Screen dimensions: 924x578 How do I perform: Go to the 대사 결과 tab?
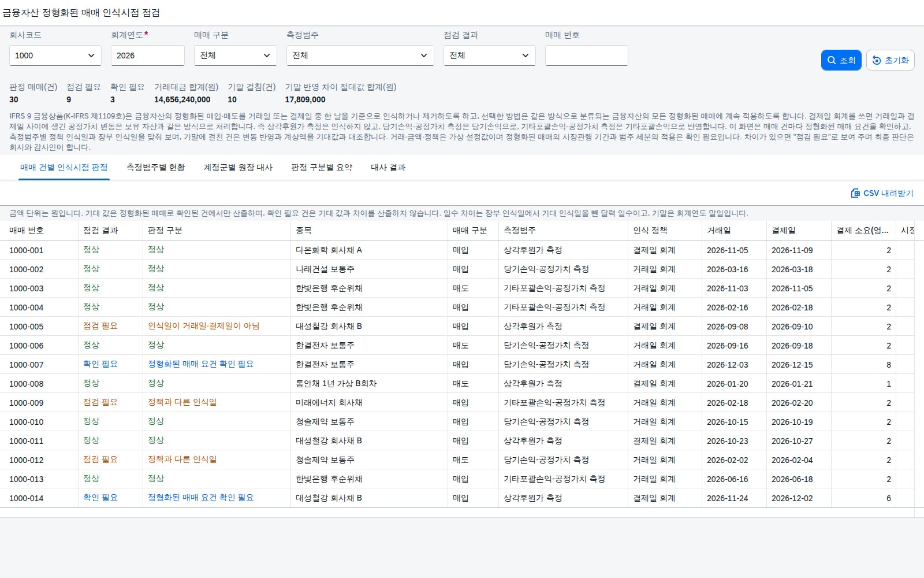388,168
